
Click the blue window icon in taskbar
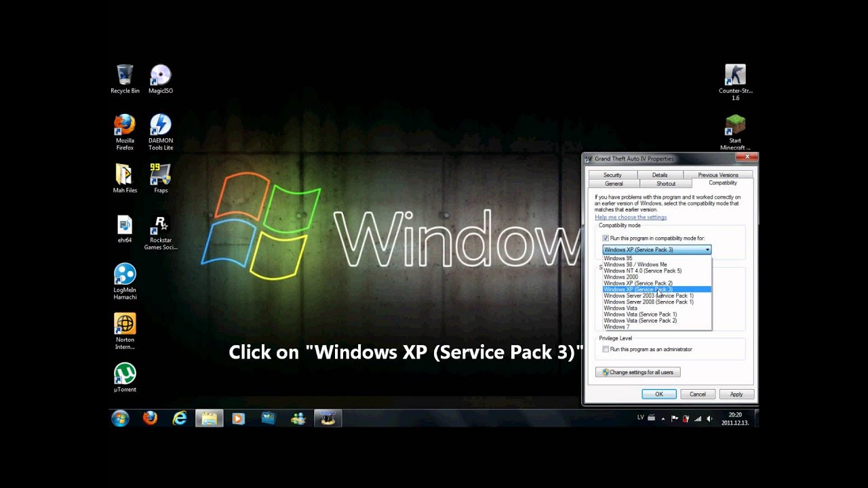tap(269, 419)
